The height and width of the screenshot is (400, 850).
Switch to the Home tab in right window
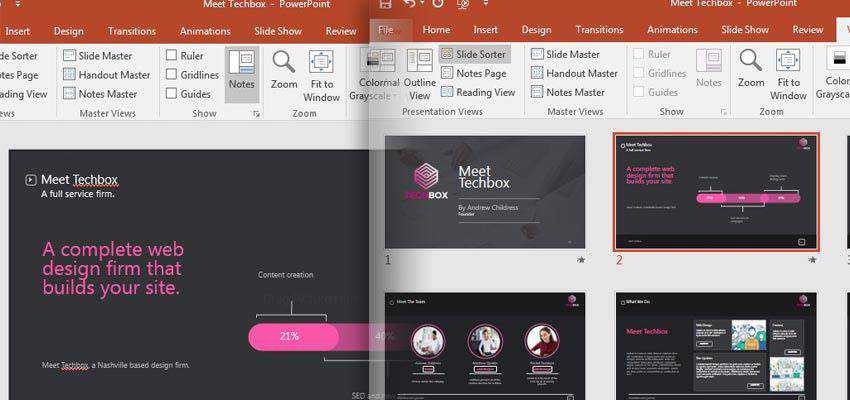(x=436, y=30)
